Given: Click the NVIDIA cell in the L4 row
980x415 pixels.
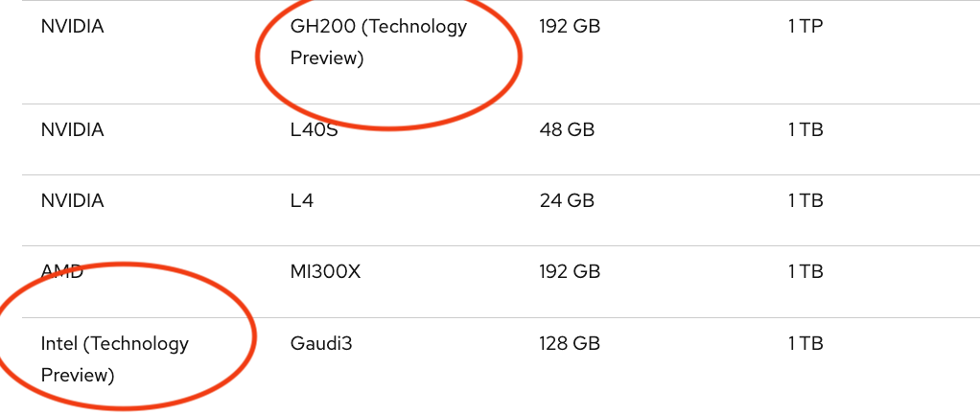Looking at the screenshot, I should click(72, 200).
